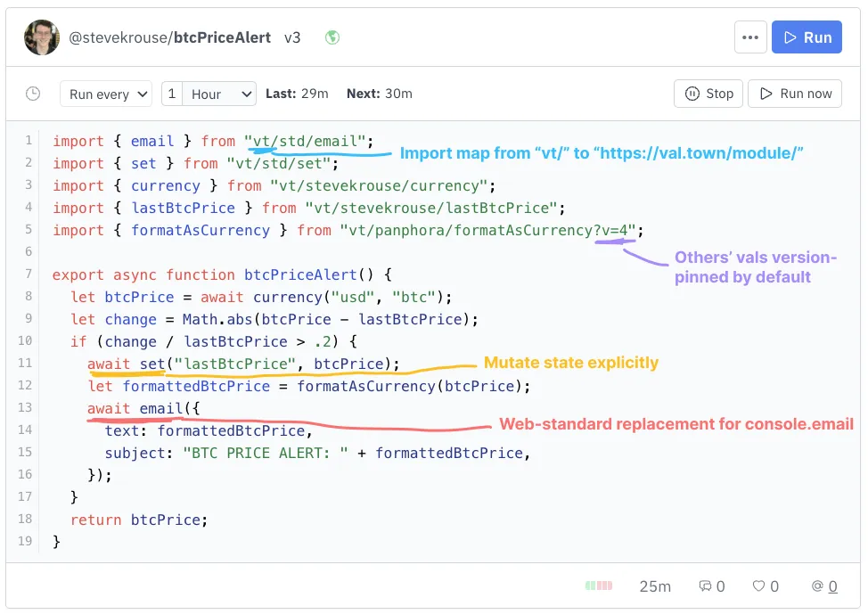
Task: Click the underlined "0" references count
Action: 831,585
